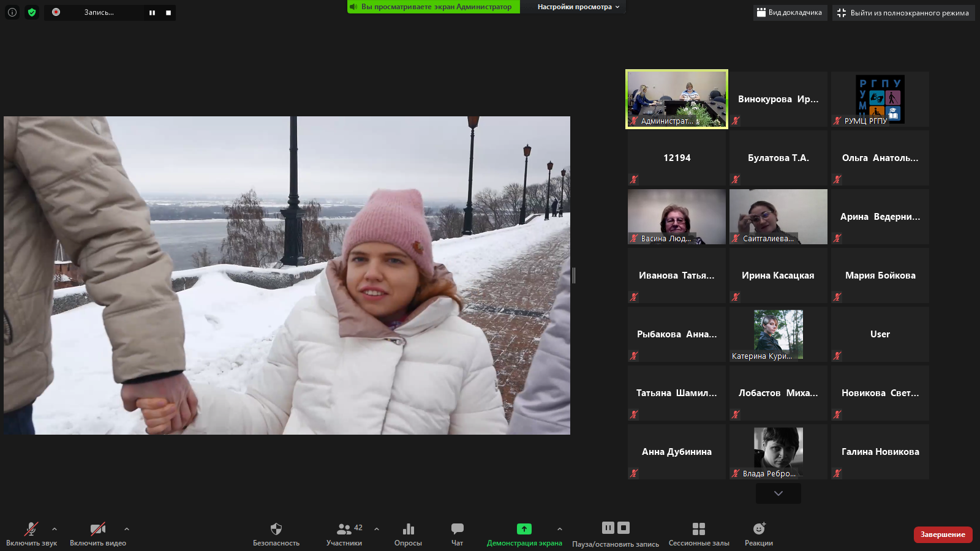The image size is (980, 551).
Task: Open Реакции reactions icon
Action: coord(758,529)
